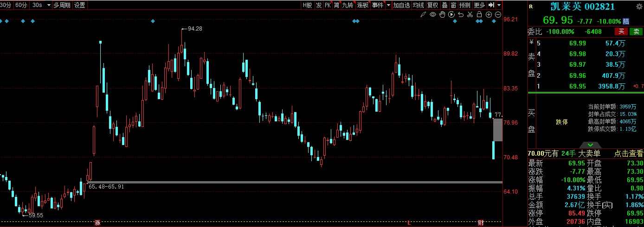Select sell level 4 price 69.98
Screen dimensions: 644x227
[578, 54]
